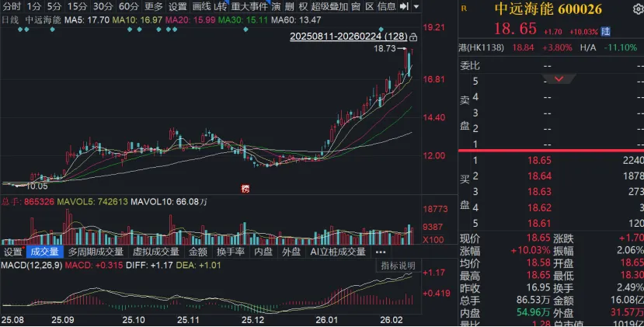Click the R margin-trading badge icon
This screenshot has width=644, height=327.
point(464,9)
